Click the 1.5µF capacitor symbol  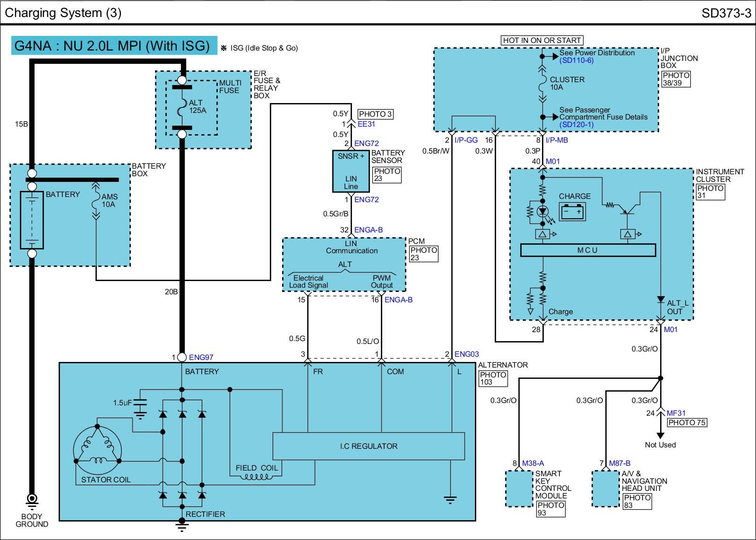pos(140,404)
